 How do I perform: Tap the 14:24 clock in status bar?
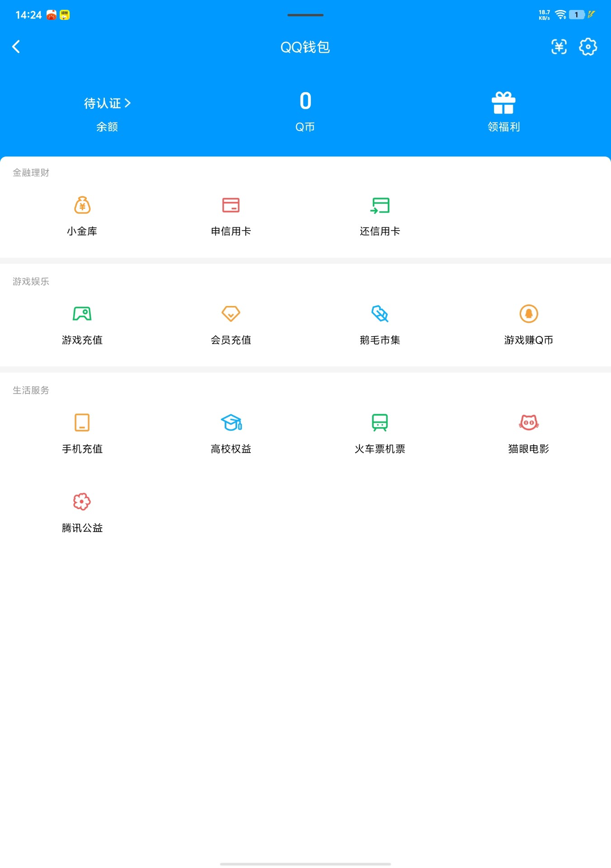click(x=28, y=15)
